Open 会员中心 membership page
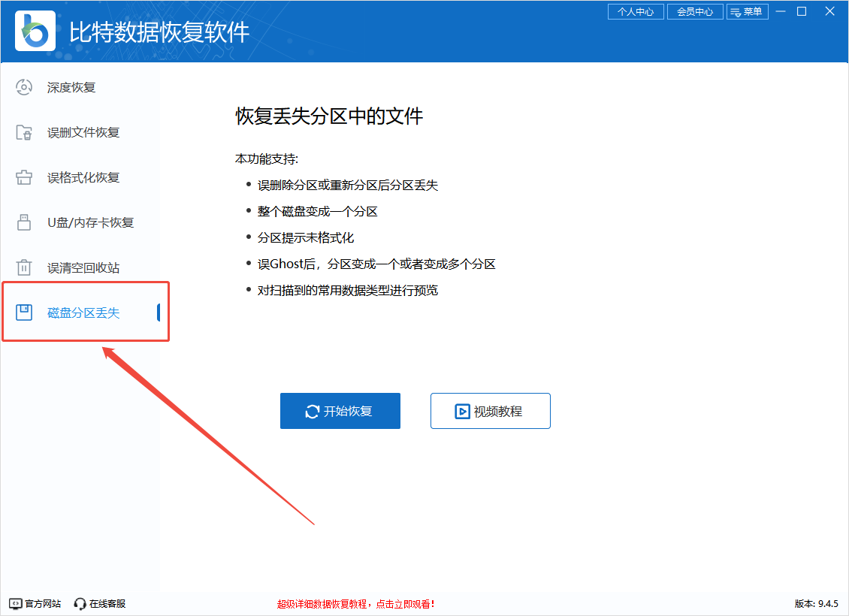 coord(695,11)
